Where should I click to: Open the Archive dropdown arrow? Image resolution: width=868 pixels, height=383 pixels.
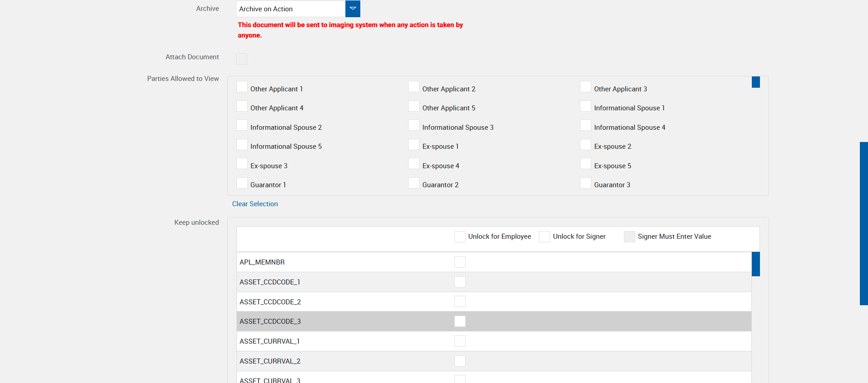[353, 9]
